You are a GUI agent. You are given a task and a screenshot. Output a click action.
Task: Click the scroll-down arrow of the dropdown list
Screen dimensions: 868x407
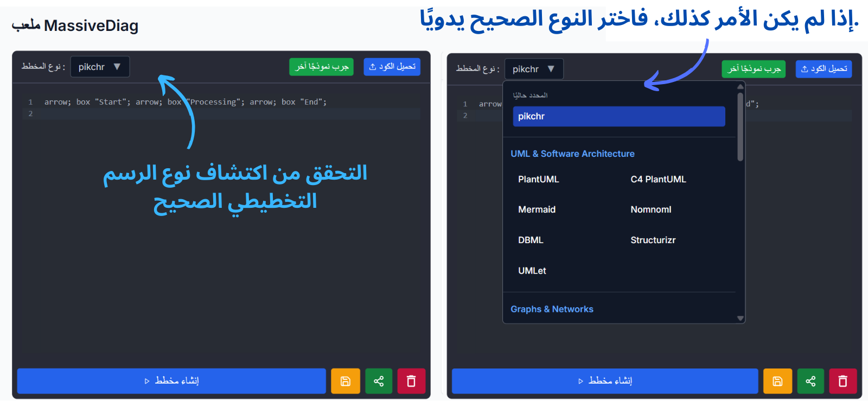pyautogui.click(x=740, y=319)
